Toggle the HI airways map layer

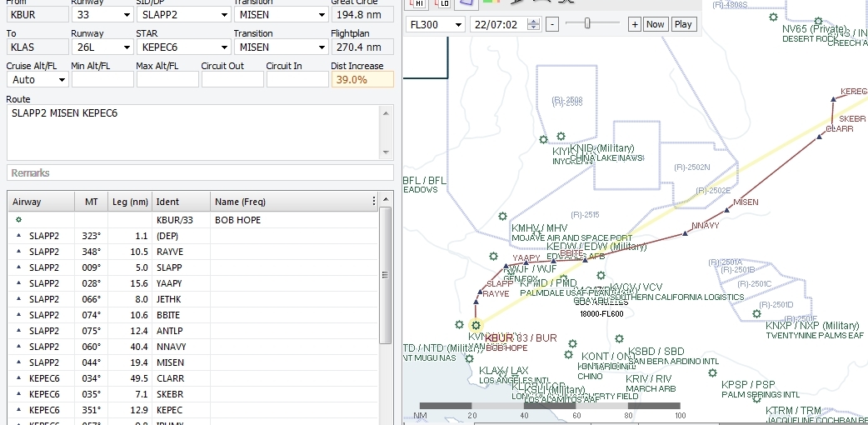tap(417, 2)
